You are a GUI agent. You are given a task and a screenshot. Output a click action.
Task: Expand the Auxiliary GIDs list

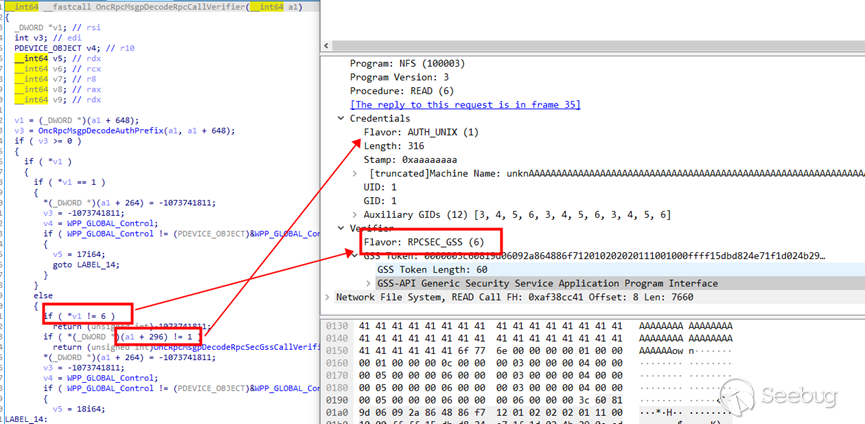pos(357,215)
